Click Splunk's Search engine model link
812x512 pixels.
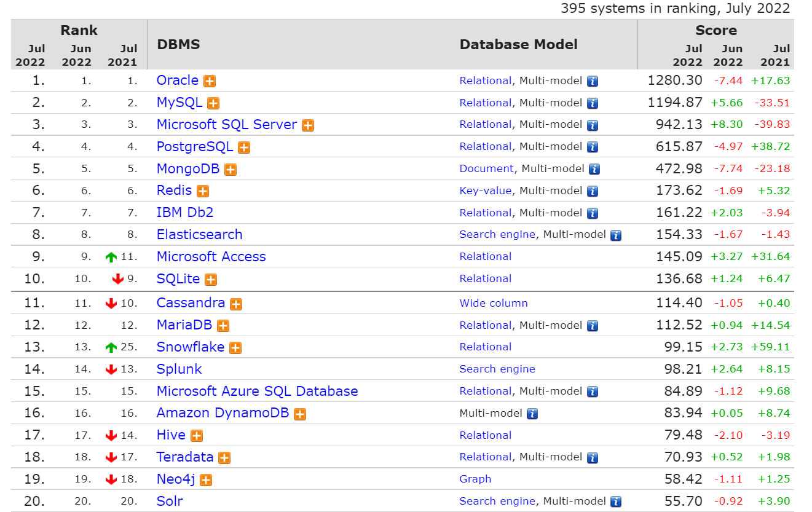tap(497, 369)
